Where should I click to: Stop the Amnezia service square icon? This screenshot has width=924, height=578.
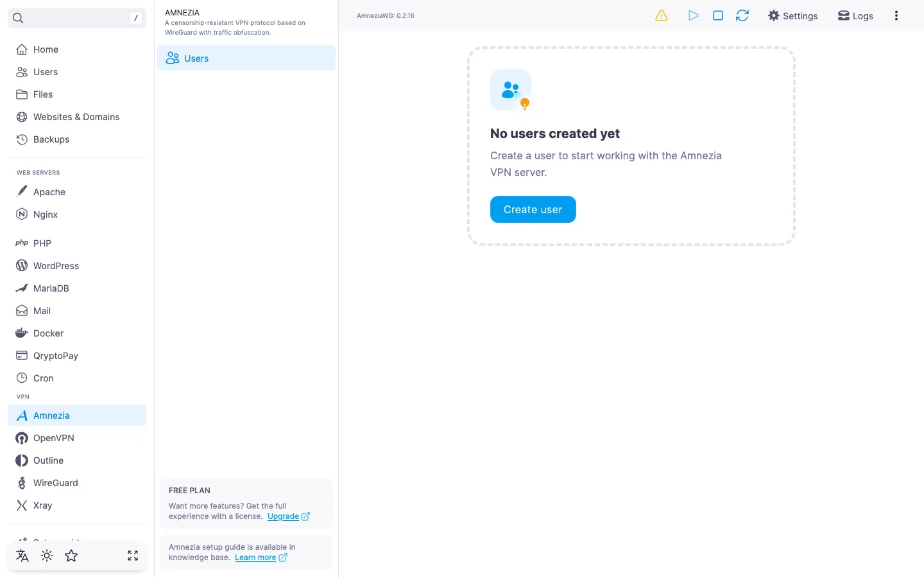[718, 15]
